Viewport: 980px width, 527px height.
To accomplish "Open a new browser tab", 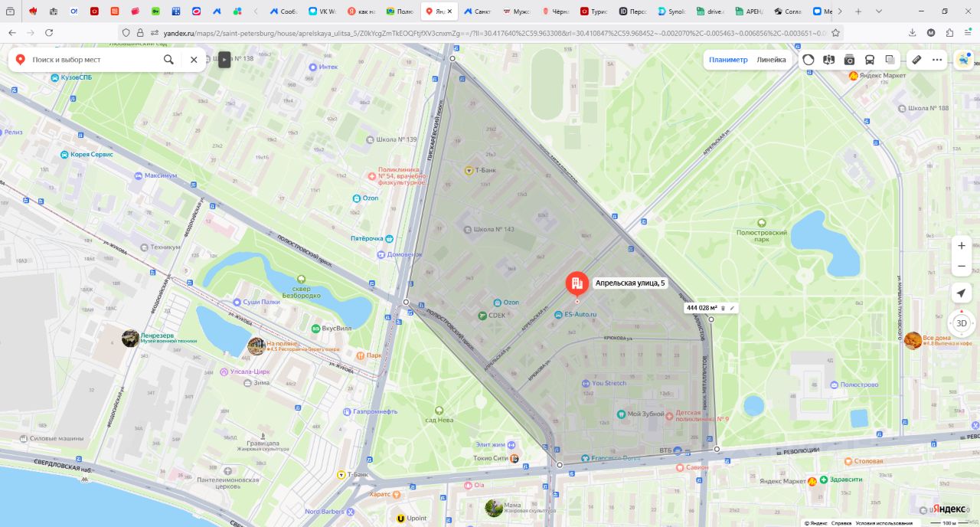I will pyautogui.click(x=857, y=11).
